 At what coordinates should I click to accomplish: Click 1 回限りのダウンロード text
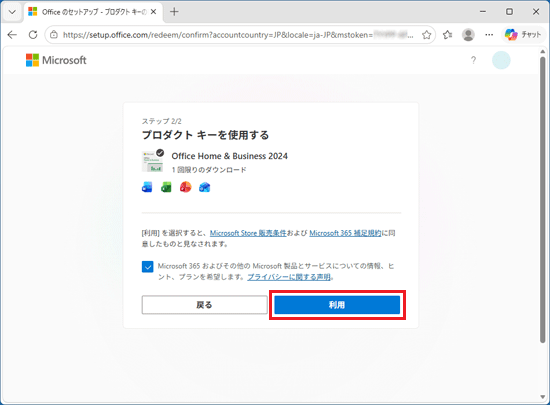[x=209, y=170]
